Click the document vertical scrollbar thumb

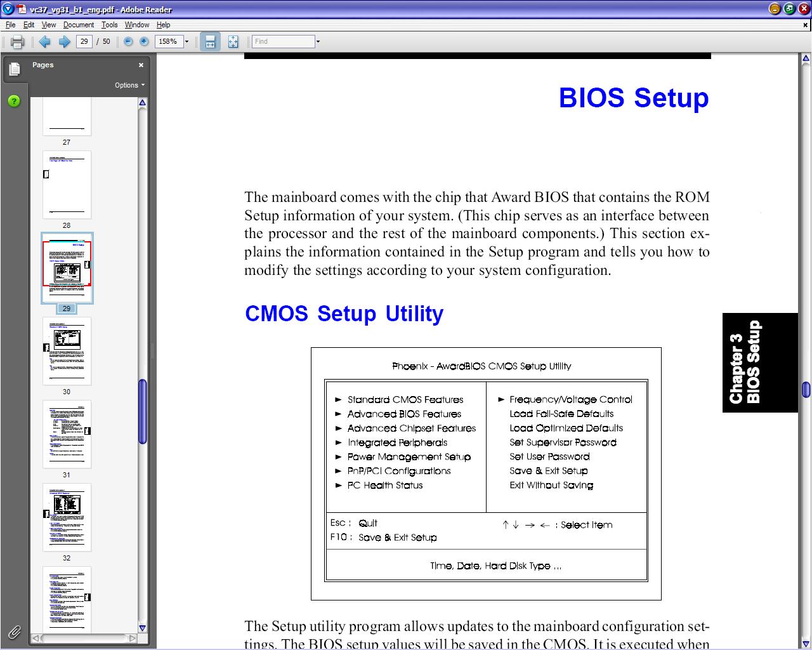coord(806,388)
